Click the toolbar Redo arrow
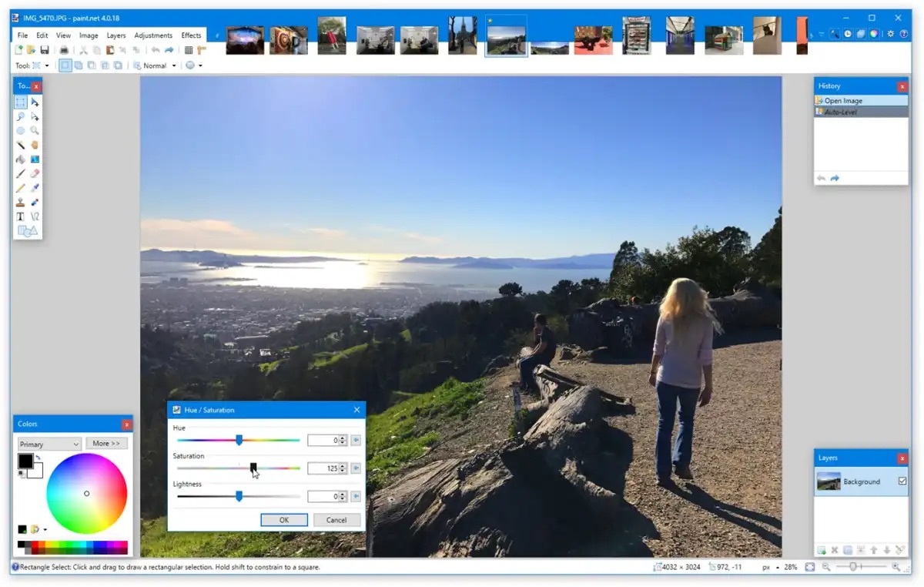The width and height of the screenshot is (924, 587). coord(169,50)
